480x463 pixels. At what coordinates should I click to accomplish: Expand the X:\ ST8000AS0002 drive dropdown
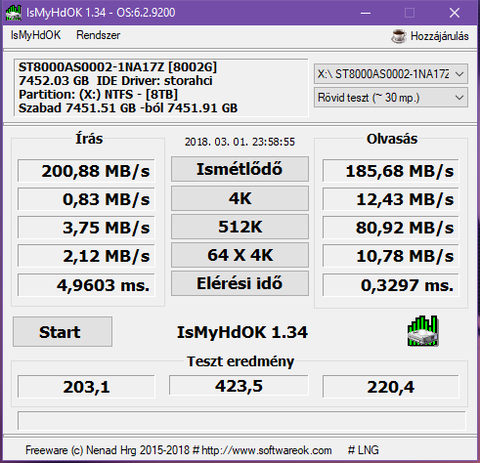(391, 74)
